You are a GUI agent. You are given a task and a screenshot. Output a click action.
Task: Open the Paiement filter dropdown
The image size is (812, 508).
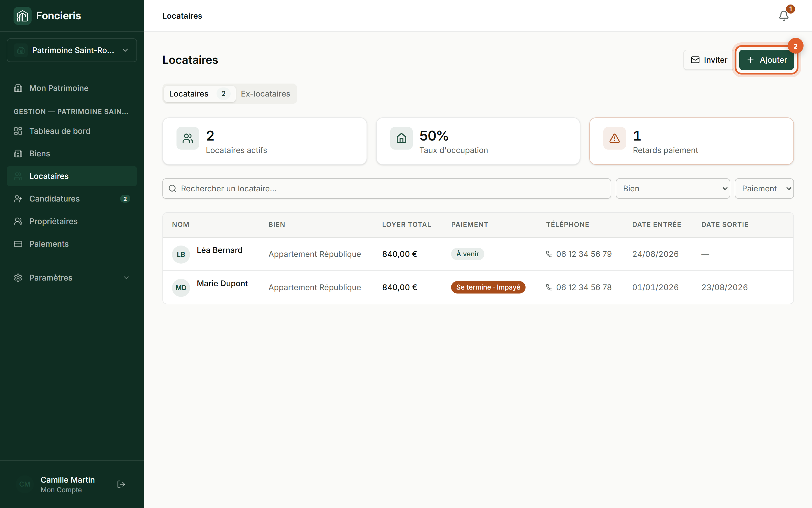click(x=764, y=189)
